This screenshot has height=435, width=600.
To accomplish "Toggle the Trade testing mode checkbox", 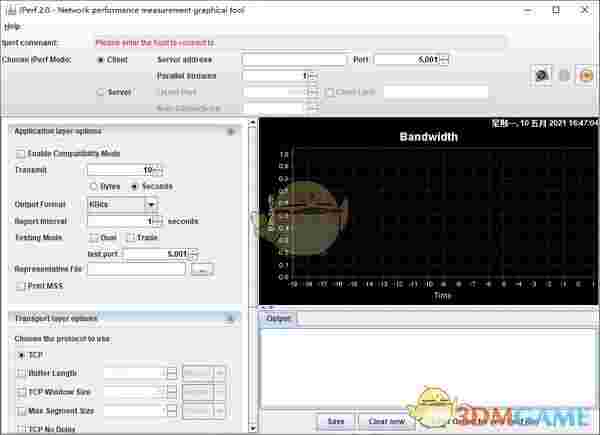I will click(x=131, y=238).
